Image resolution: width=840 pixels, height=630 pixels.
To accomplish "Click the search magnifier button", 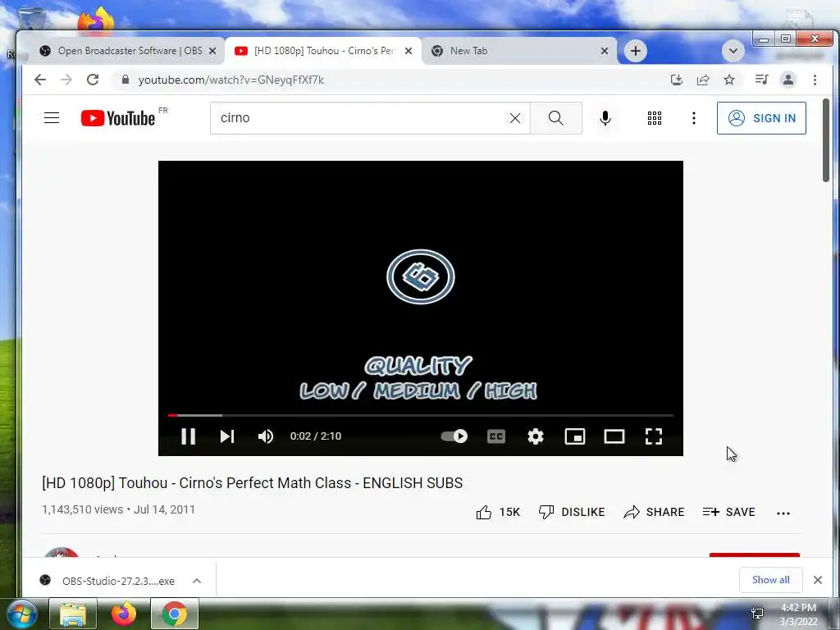I will [x=556, y=118].
